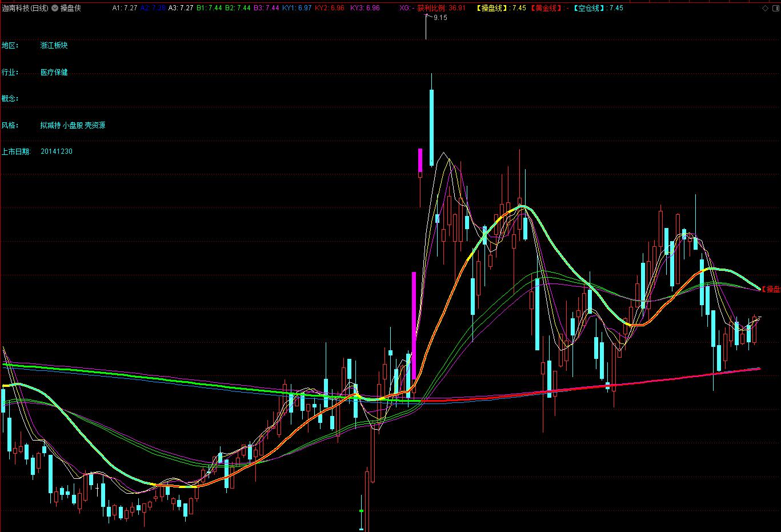Click the 行业 label
The image size is (781, 532).
point(10,72)
